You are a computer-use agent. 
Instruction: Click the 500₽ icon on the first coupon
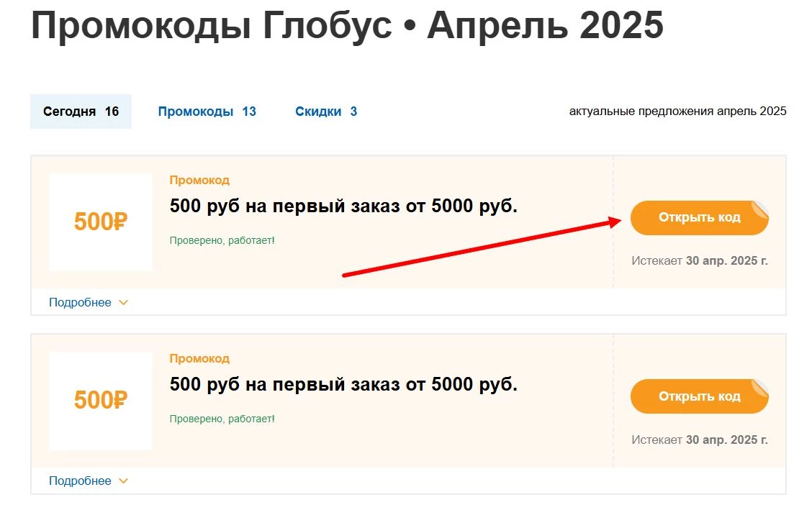pyautogui.click(x=100, y=222)
